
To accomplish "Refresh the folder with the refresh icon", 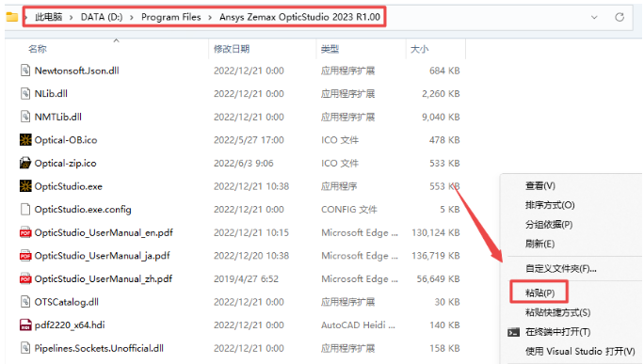I will 620,17.
